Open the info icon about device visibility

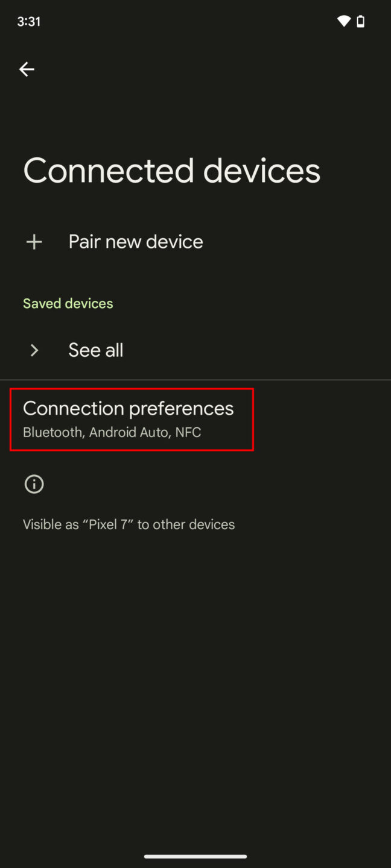(x=34, y=484)
